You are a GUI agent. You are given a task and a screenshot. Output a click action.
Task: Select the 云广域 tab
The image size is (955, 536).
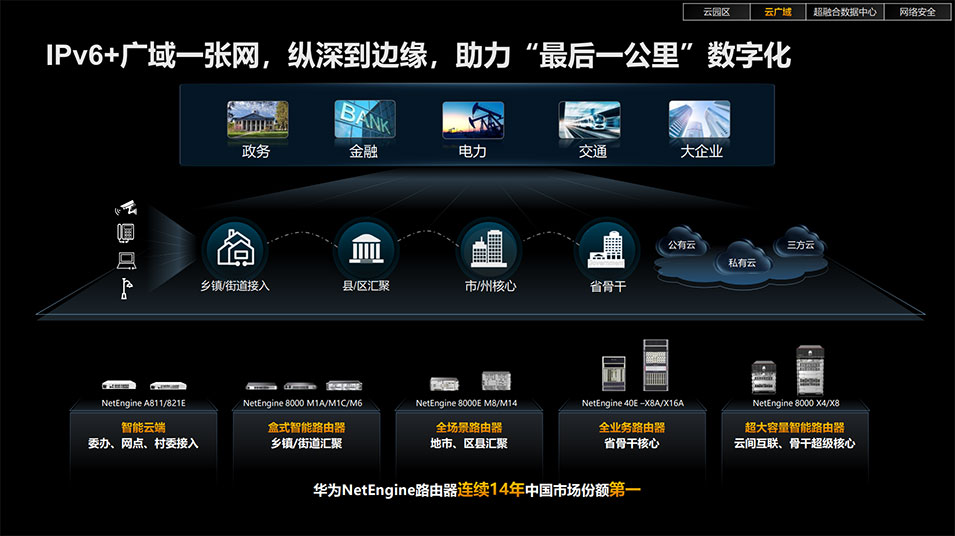[x=777, y=12]
